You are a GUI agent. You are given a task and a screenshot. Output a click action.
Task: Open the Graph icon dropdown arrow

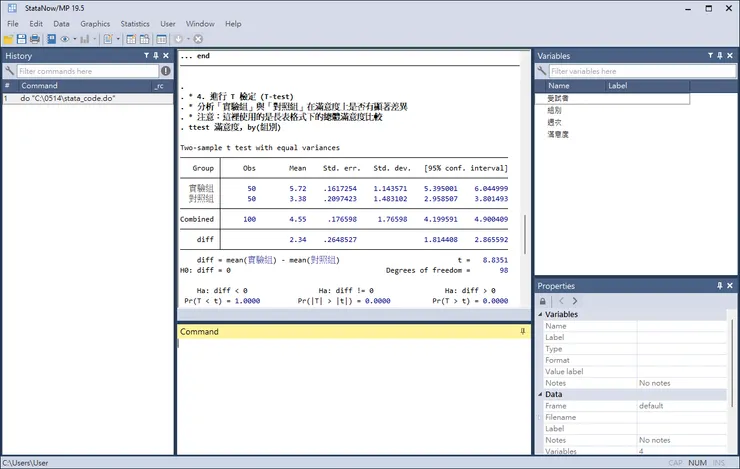94,39
